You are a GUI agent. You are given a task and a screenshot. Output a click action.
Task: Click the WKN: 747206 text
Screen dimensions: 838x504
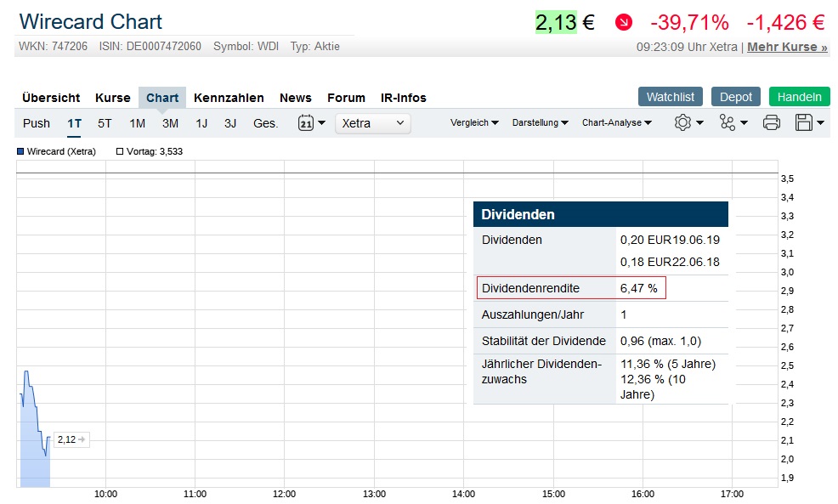(x=53, y=47)
